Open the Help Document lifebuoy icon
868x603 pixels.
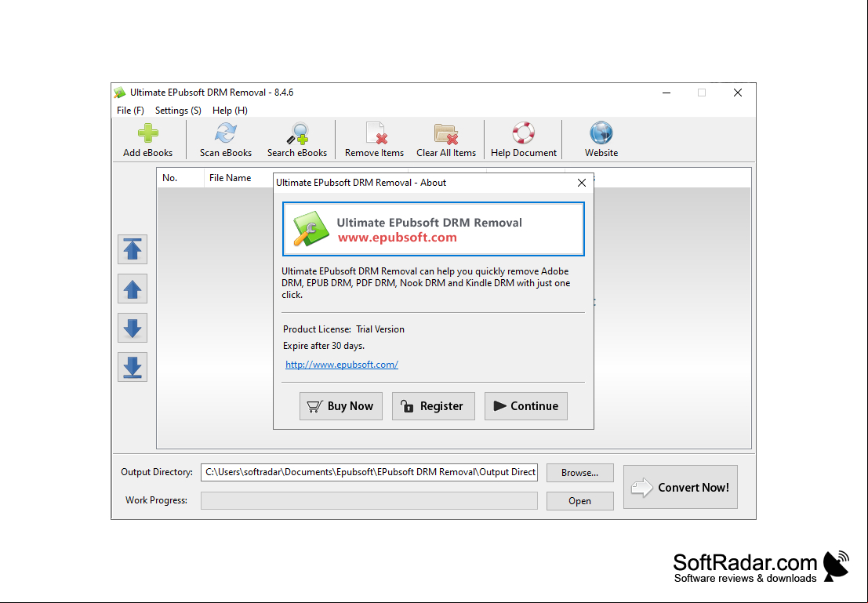523,133
